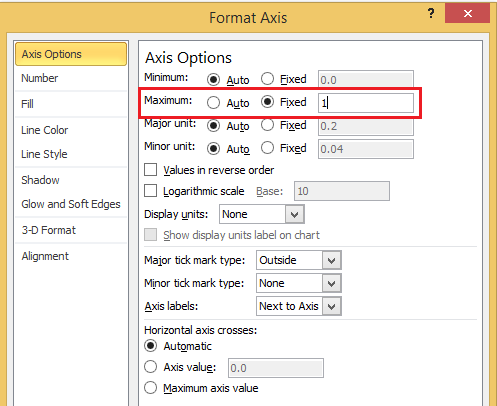Enable Values in reverse order checkbox

point(151,169)
